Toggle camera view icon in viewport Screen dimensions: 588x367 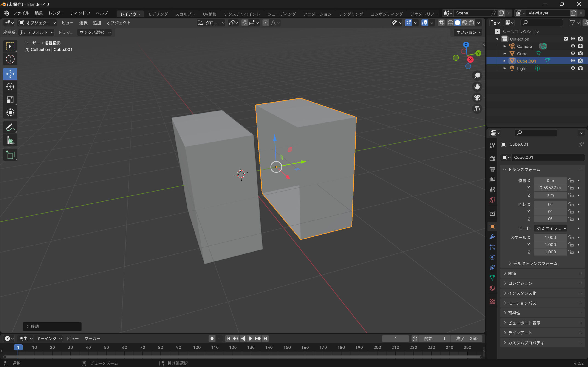(x=477, y=97)
